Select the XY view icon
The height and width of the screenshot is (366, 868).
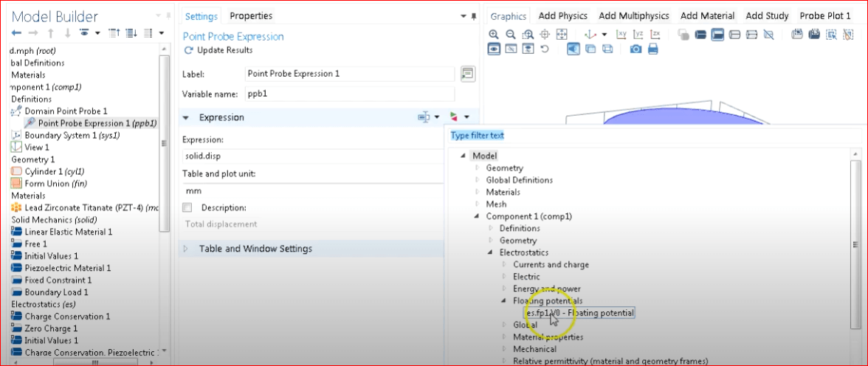[621, 35]
